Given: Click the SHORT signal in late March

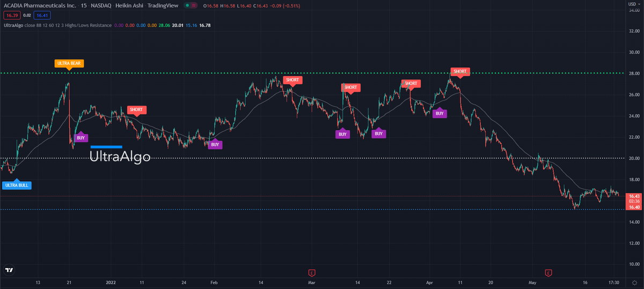Looking at the screenshot, I should pyautogui.click(x=411, y=84).
